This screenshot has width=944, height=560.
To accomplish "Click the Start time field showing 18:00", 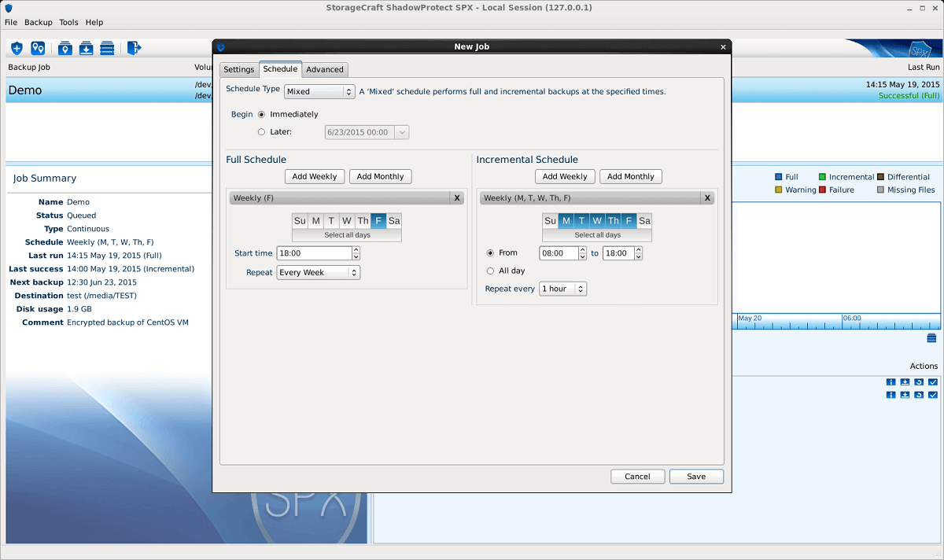I will point(315,253).
